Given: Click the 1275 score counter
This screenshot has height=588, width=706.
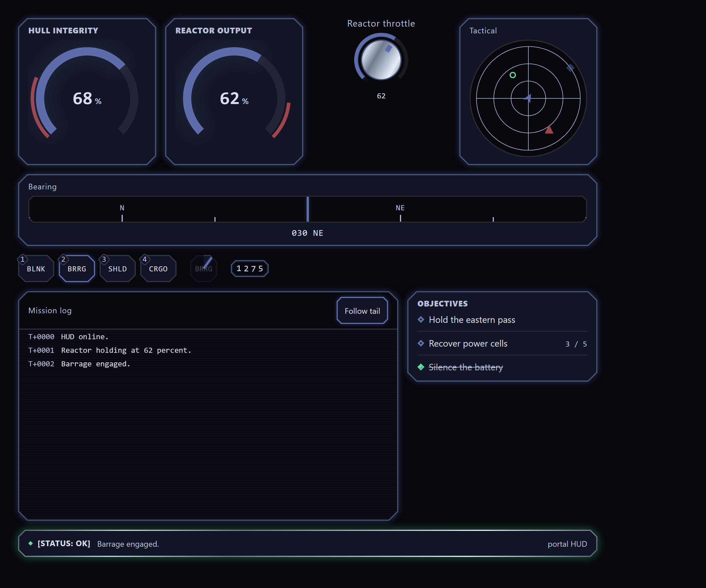Looking at the screenshot, I should coord(249,269).
